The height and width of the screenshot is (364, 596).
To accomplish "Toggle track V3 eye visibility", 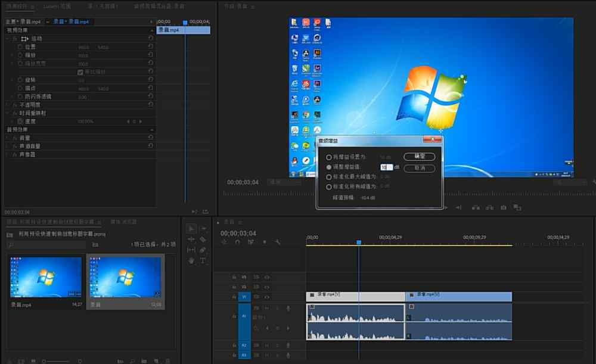I will tap(267, 277).
